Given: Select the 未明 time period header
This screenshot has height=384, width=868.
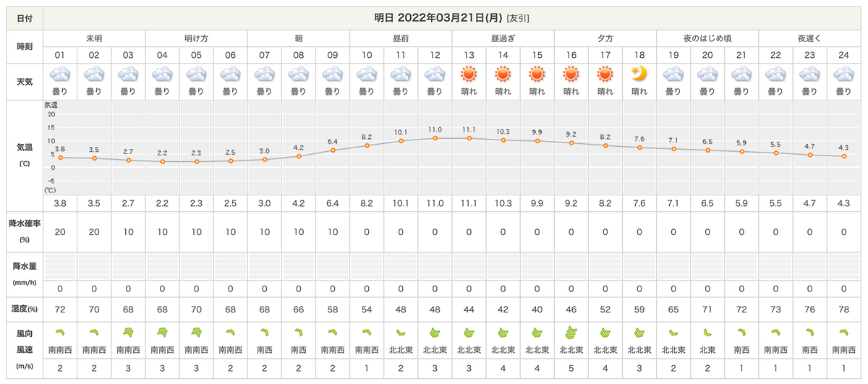Looking at the screenshot, I should pyautogui.click(x=94, y=37).
